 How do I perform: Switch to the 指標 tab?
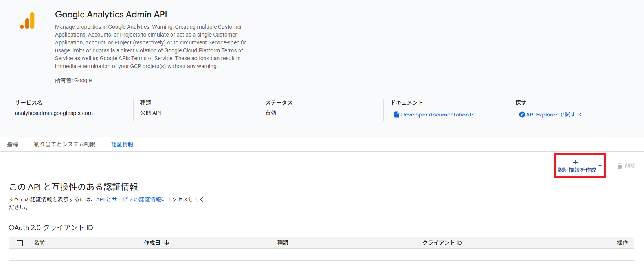point(13,144)
